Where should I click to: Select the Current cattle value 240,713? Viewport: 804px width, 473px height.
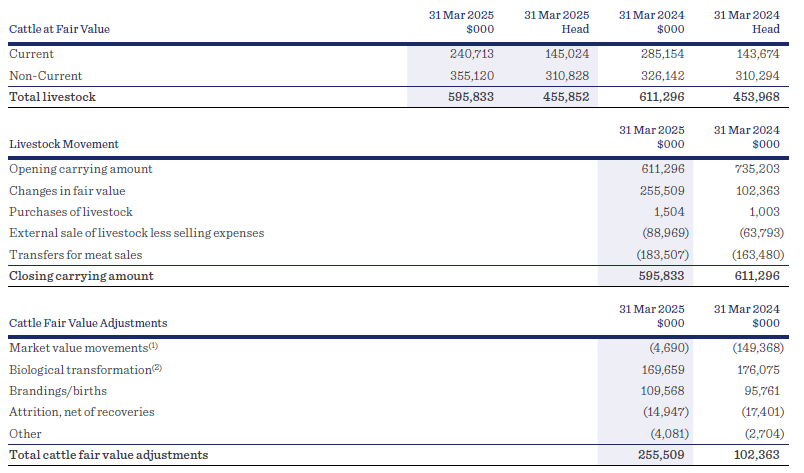click(472, 54)
